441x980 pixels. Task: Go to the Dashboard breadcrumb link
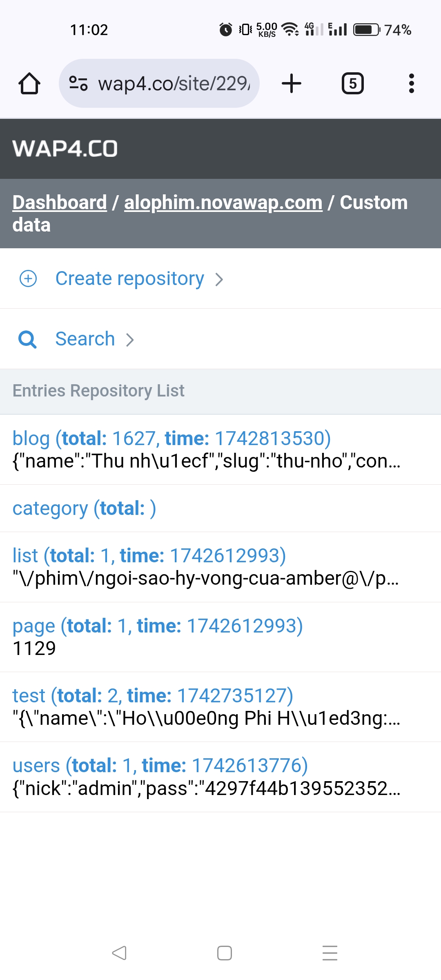(60, 203)
